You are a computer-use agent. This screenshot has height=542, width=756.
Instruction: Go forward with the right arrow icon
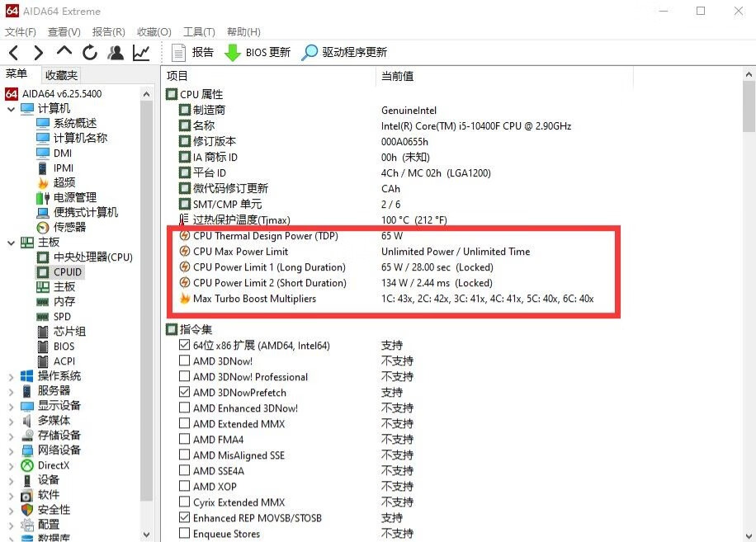coord(39,52)
